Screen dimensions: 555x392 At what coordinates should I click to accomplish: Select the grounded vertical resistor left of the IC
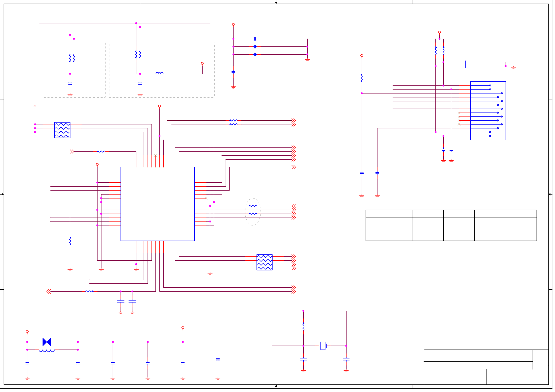pos(70,241)
